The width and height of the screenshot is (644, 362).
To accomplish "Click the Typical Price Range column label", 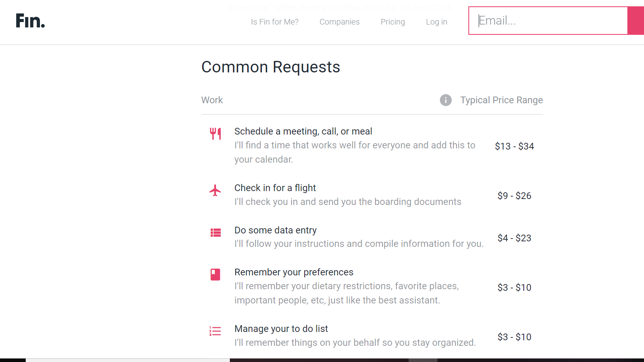I will point(501,100).
